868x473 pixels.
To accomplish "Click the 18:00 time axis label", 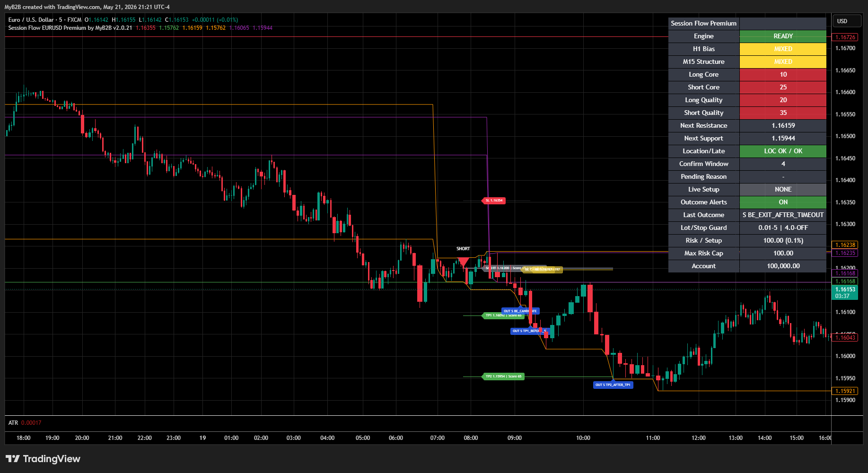I will tap(23, 438).
